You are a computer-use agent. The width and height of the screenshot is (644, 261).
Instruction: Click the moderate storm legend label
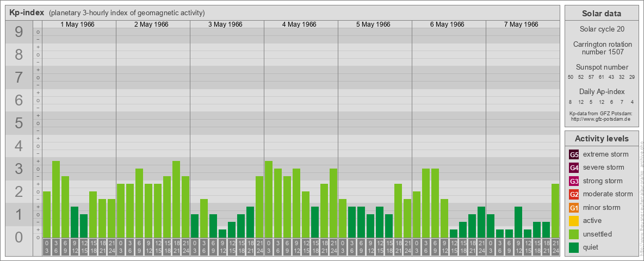pos(608,194)
